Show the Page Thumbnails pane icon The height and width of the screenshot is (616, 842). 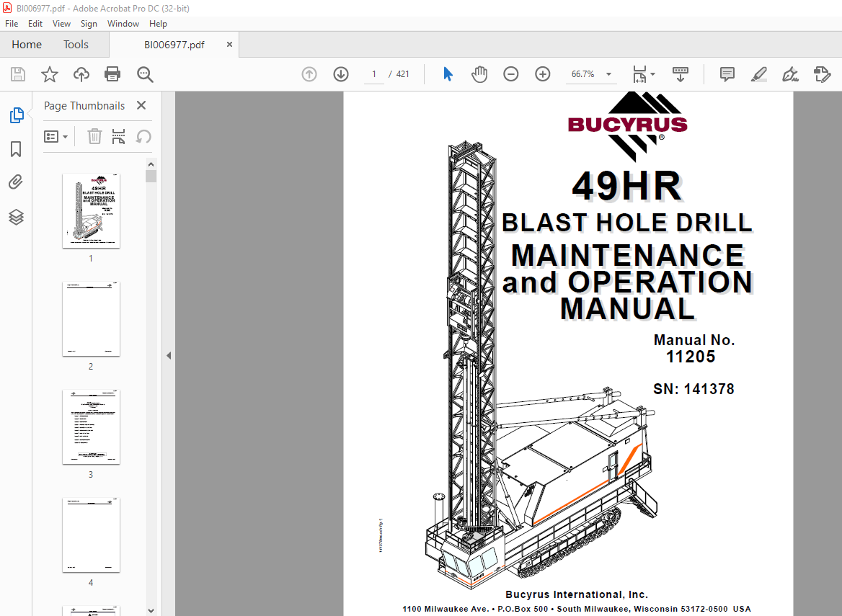17,115
